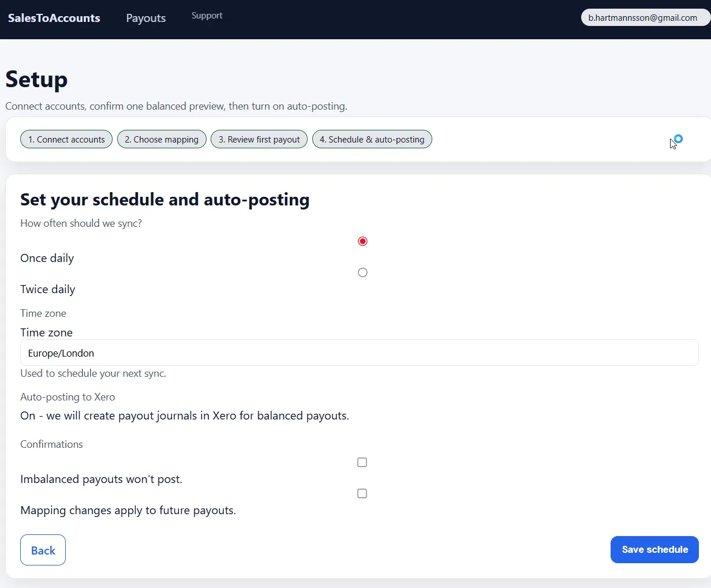Click the blue sync progress indicator
The image size is (711, 588).
point(678,139)
